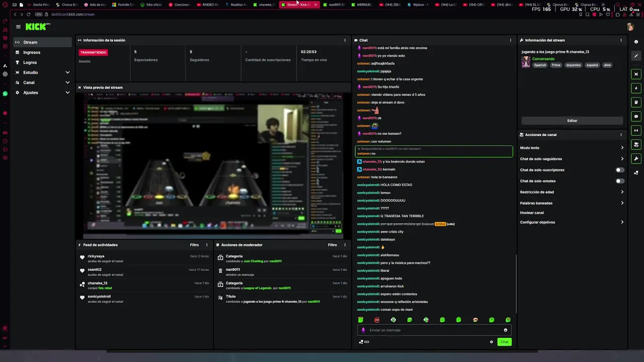The width and height of the screenshot is (644, 362).
Task: Click the browser back arrow
Action: tap(15, 14)
